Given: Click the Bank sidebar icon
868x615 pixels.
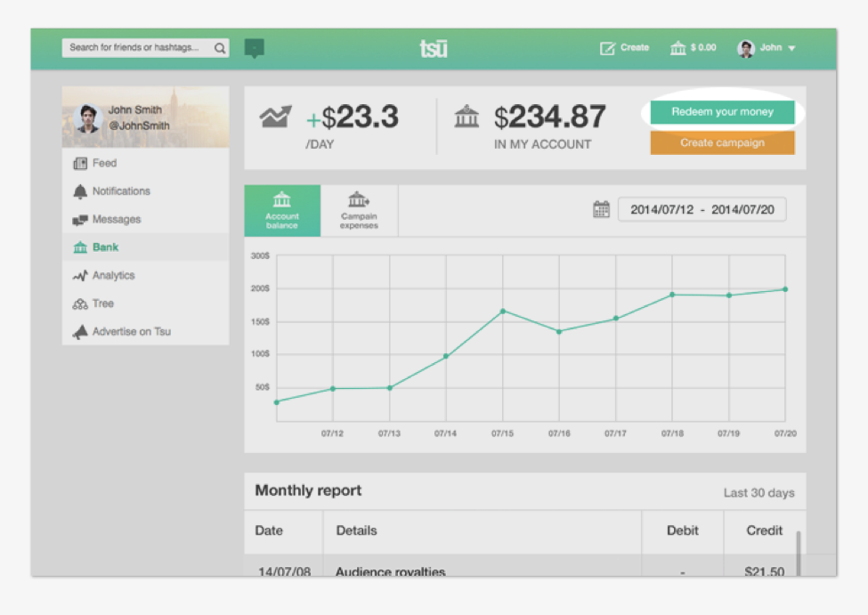Looking at the screenshot, I should 80,247.
